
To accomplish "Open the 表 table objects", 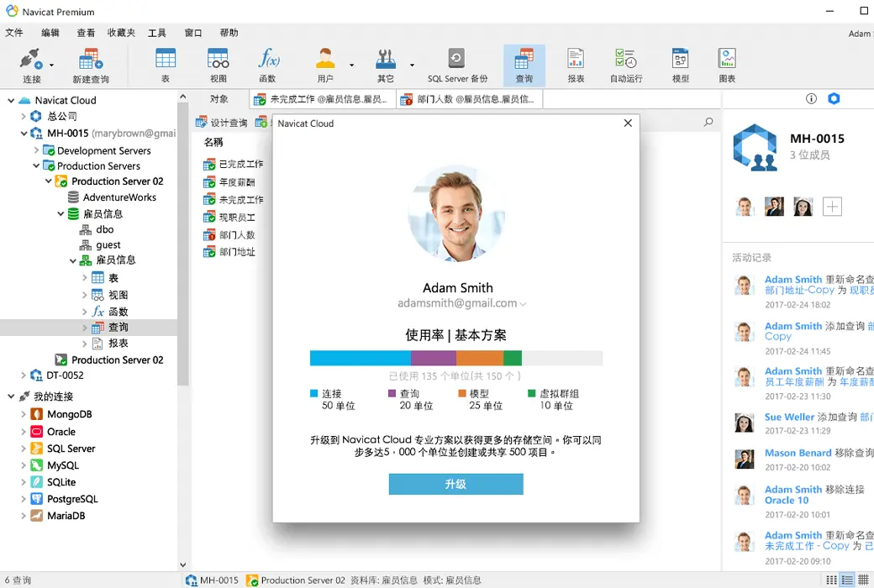I will click(165, 66).
